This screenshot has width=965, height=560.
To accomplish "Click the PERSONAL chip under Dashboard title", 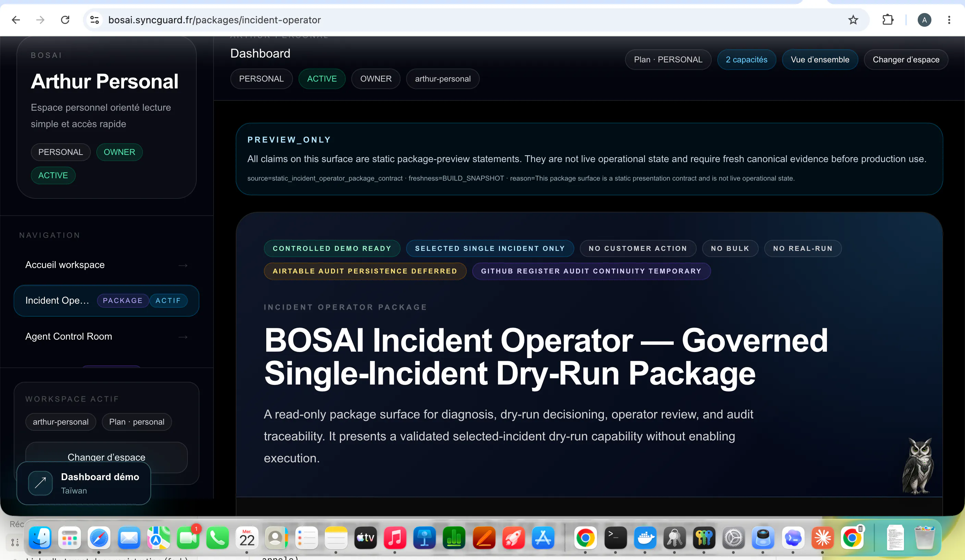I will (x=261, y=79).
